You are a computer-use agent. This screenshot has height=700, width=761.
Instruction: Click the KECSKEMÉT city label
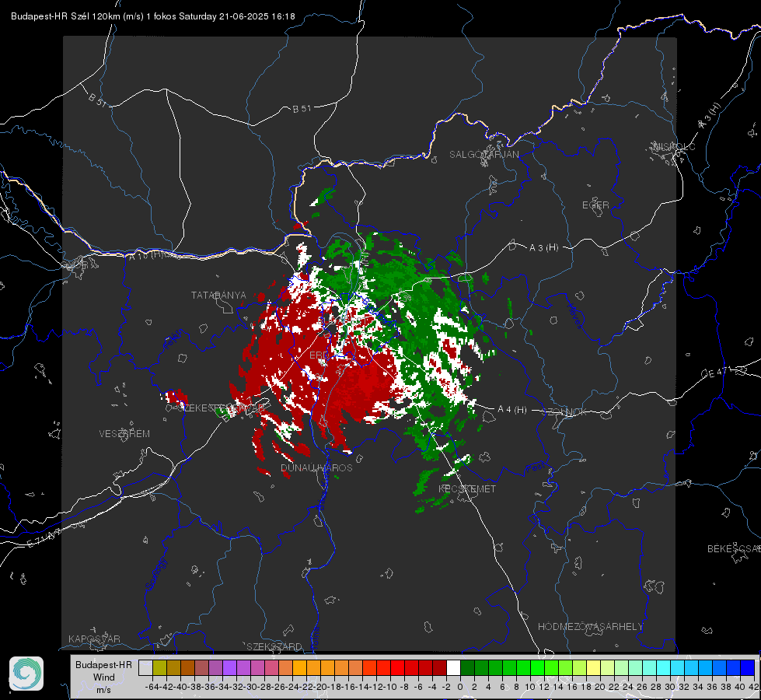coord(467,488)
